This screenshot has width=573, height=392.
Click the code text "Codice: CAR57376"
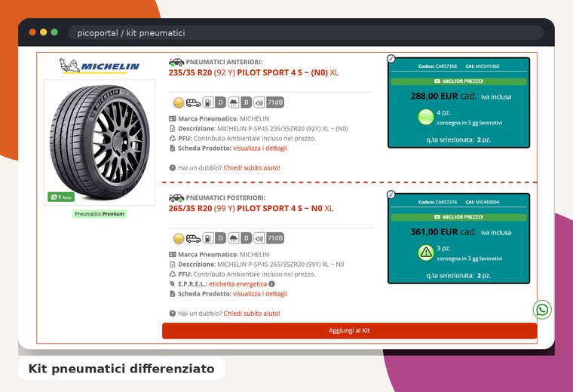coord(437,202)
